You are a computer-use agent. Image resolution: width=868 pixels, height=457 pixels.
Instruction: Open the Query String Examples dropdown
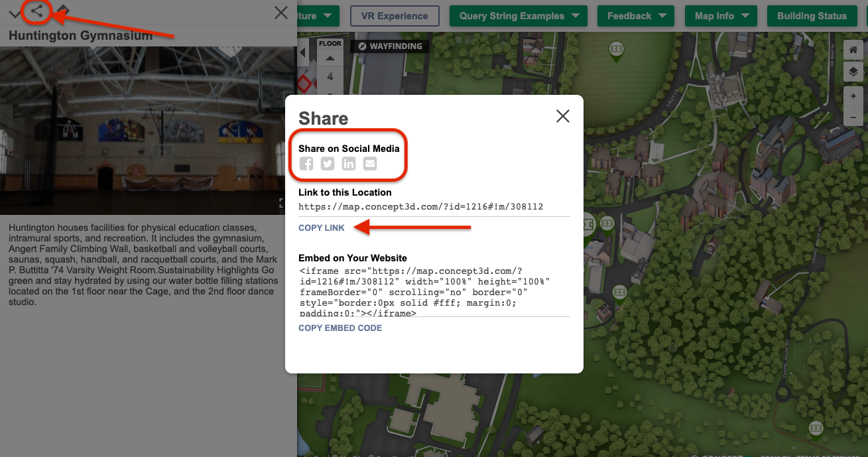coord(518,15)
